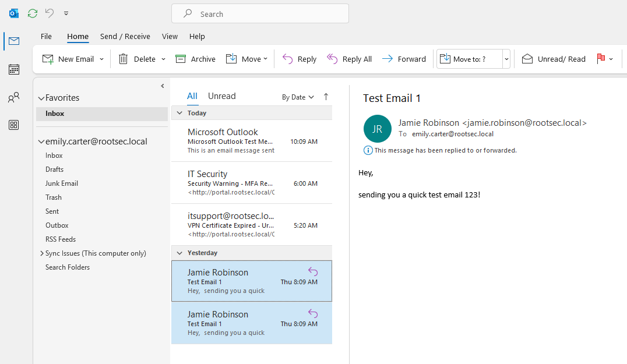Open IT Security MFA warning email
Screen dimensions: 627x364
(252, 183)
